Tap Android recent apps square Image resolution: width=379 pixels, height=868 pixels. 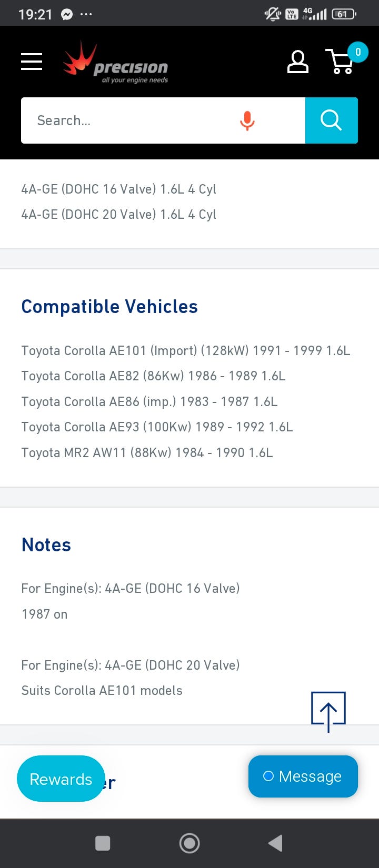[103, 843]
